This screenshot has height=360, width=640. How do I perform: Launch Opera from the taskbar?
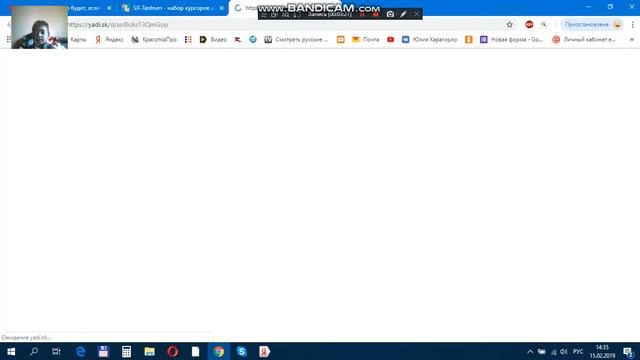click(172, 351)
